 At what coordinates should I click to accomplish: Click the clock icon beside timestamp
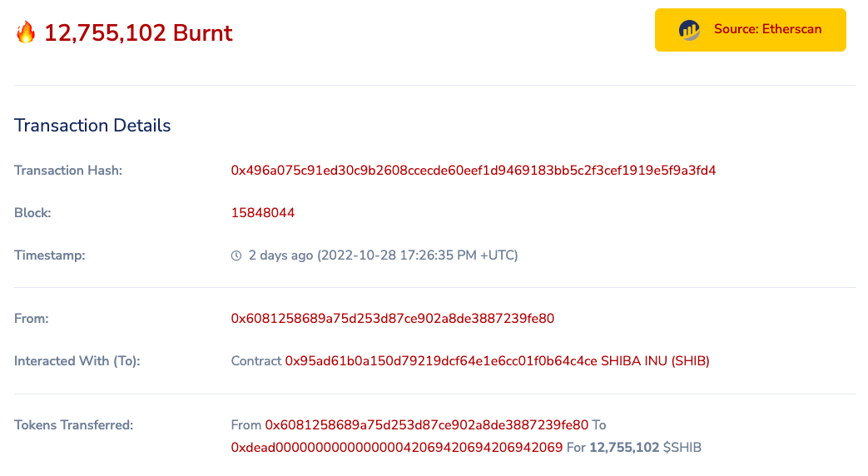(x=236, y=255)
